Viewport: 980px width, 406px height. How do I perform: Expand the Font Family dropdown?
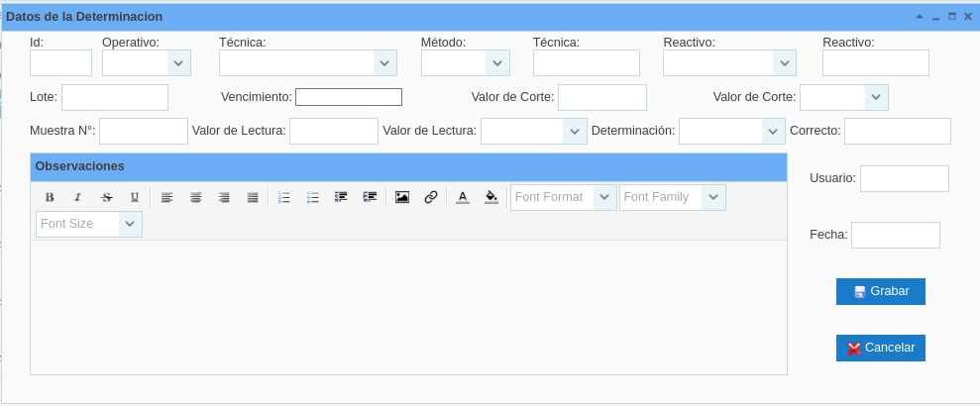tap(672, 197)
